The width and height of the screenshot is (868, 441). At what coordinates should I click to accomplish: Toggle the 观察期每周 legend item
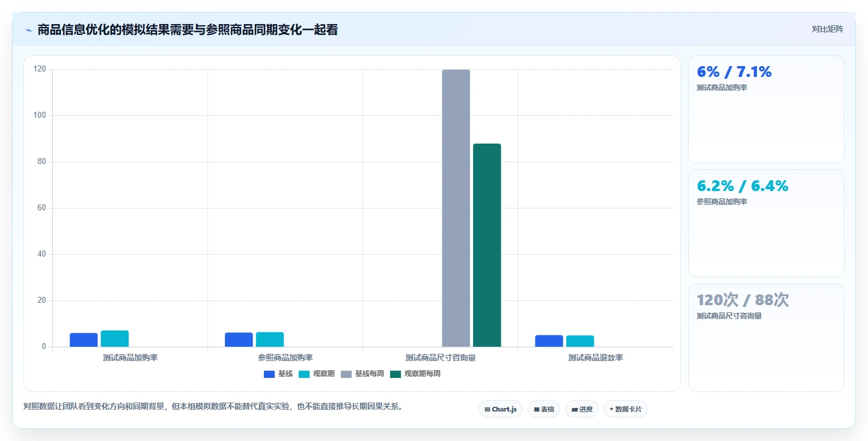pyautogui.click(x=415, y=374)
